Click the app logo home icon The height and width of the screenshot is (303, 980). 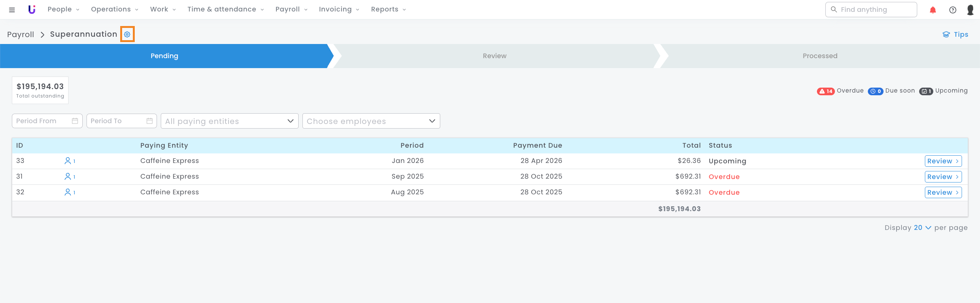(x=32, y=10)
